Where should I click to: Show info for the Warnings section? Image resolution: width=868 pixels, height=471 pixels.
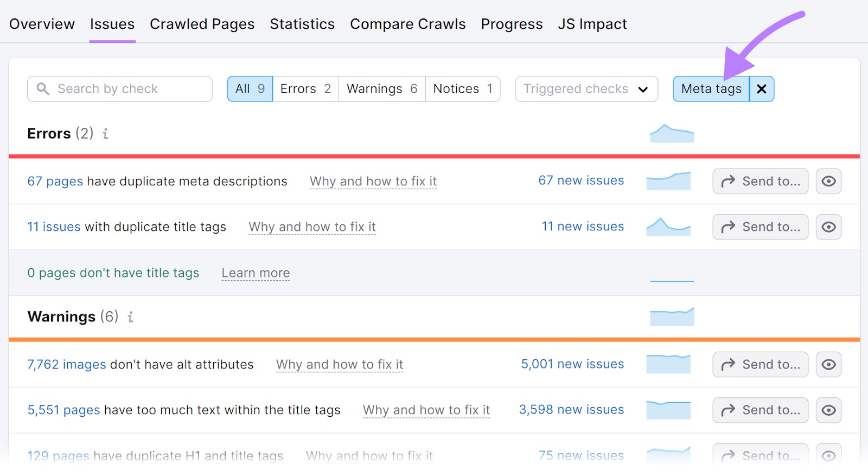coord(131,317)
